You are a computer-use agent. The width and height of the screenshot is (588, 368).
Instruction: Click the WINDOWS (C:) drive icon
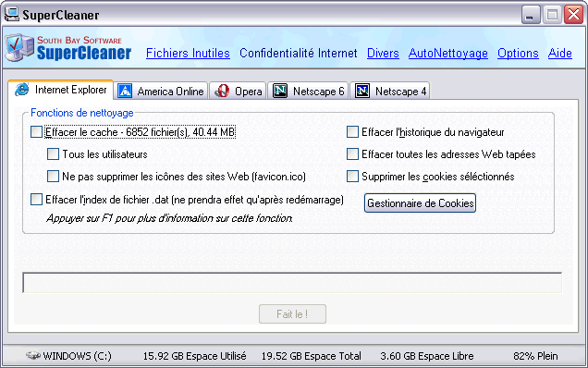click(x=33, y=355)
